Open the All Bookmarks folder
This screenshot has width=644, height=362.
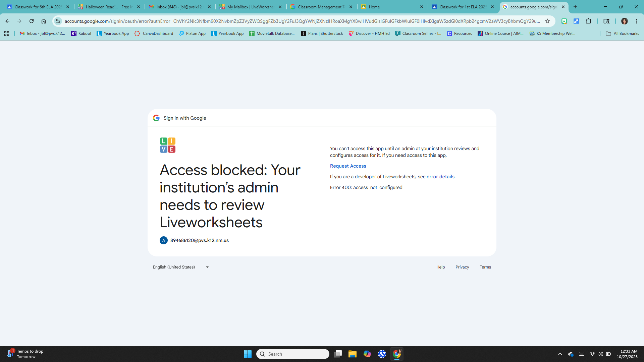622,34
